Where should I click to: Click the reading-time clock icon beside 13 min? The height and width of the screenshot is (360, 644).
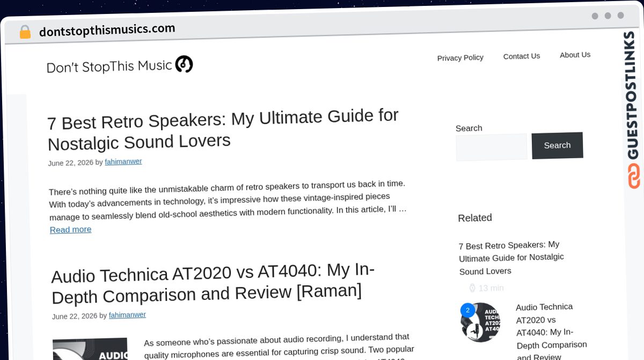(472, 288)
